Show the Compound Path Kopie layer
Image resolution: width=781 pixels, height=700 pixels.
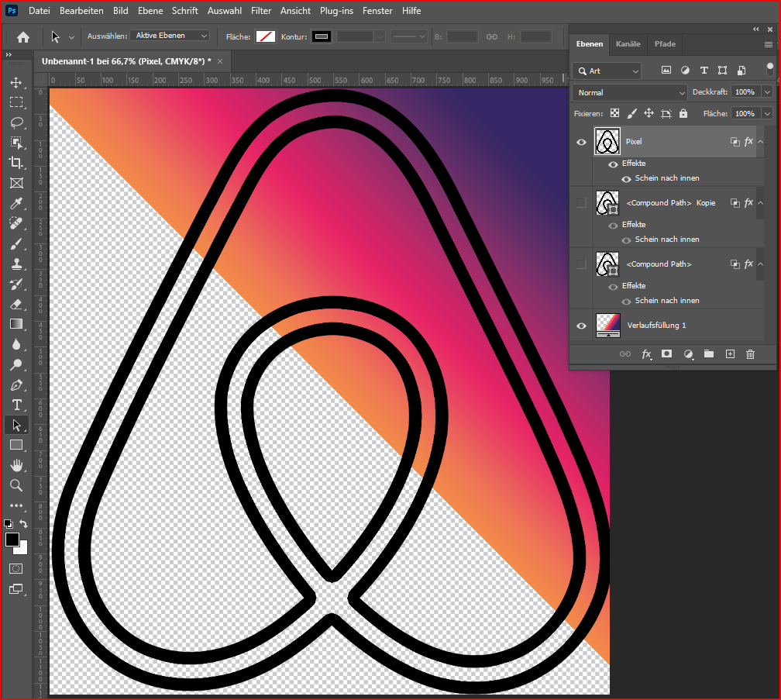[x=580, y=202]
